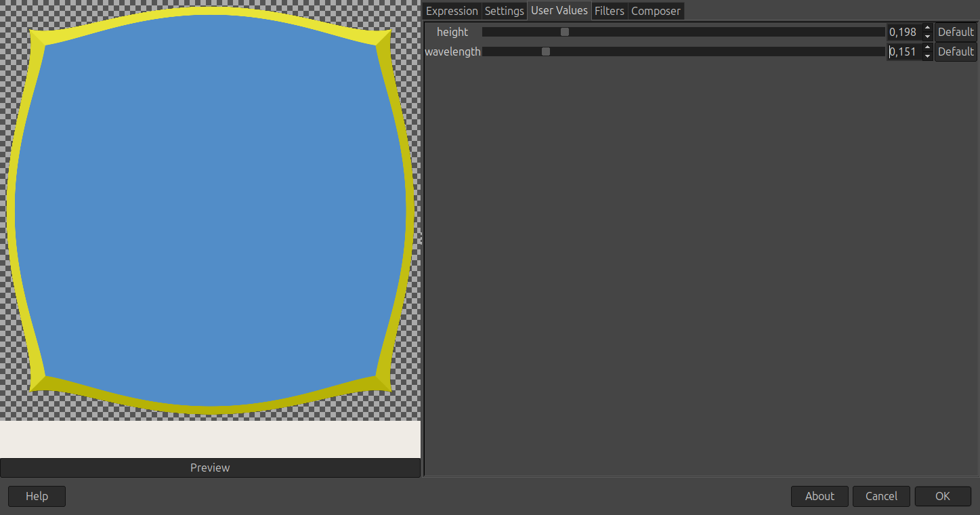This screenshot has width=980, height=515.
Task: Open the Settings tab
Action: (x=505, y=11)
